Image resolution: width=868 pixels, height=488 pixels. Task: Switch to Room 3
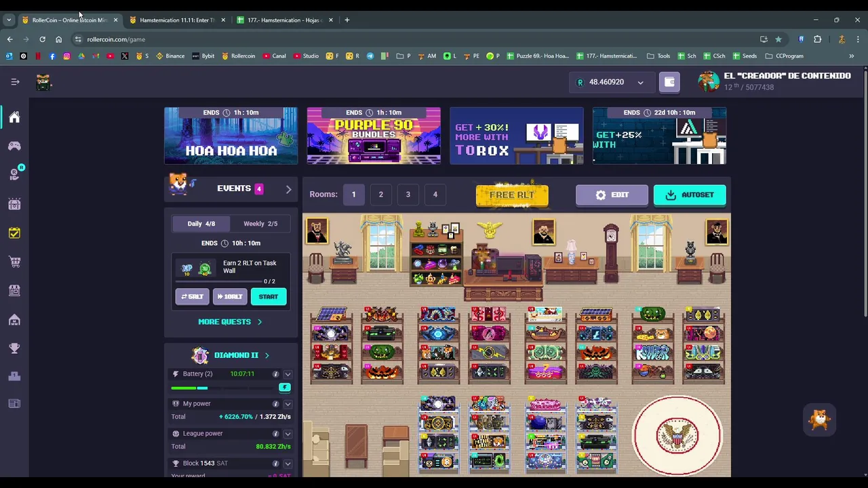pyautogui.click(x=408, y=195)
